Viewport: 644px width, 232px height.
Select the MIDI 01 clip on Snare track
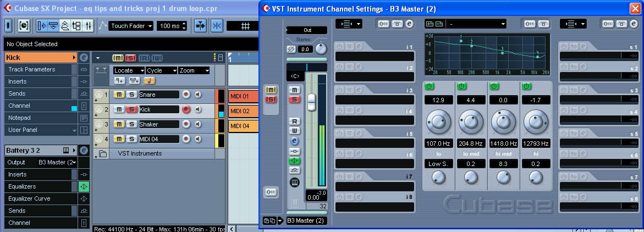tap(243, 97)
